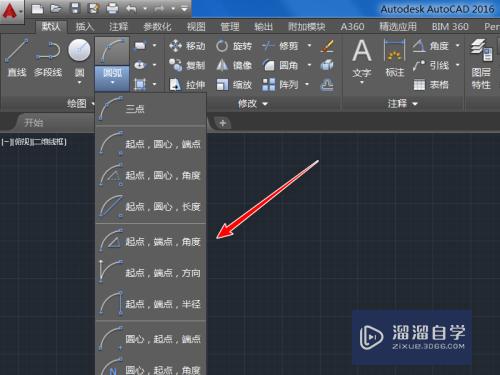500x375 pixels.
Task: Click the Undo arrow icon
Action: 131,9
